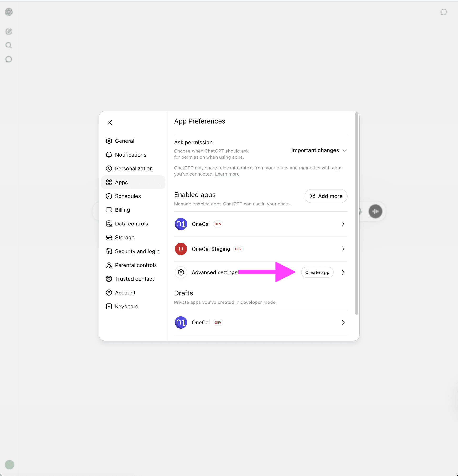The image size is (458, 476).
Task: Open the Data controls section
Action: point(133,224)
